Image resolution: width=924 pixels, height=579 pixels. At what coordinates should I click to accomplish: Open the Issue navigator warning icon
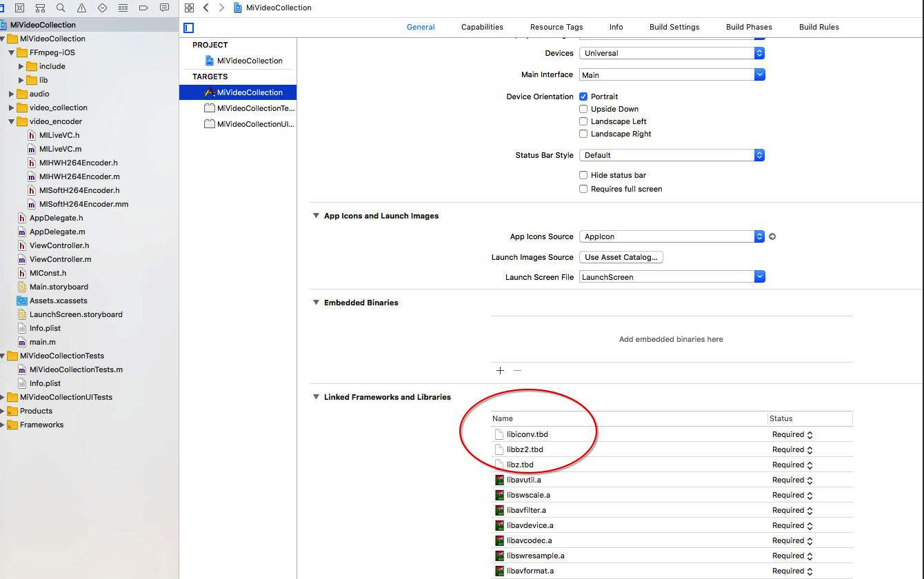coord(81,8)
